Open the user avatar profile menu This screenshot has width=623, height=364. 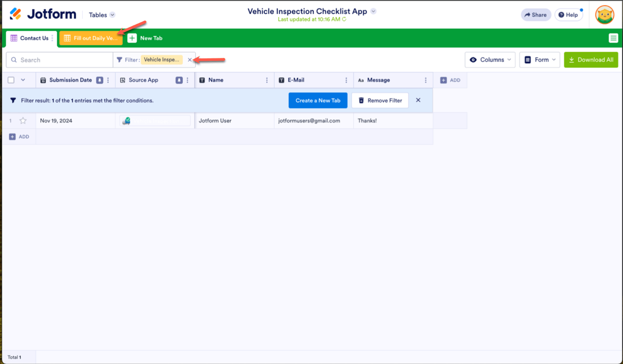(605, 15)
